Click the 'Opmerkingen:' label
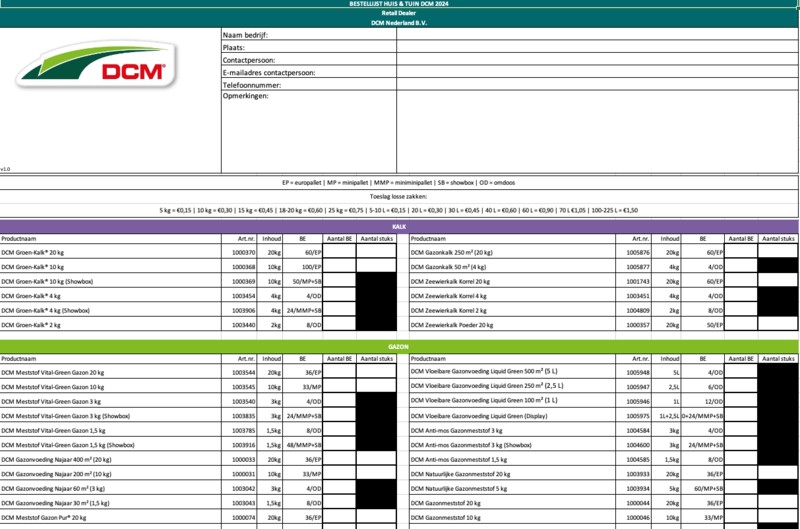Viewport: 800px width, 529px height. pos(245,95)
